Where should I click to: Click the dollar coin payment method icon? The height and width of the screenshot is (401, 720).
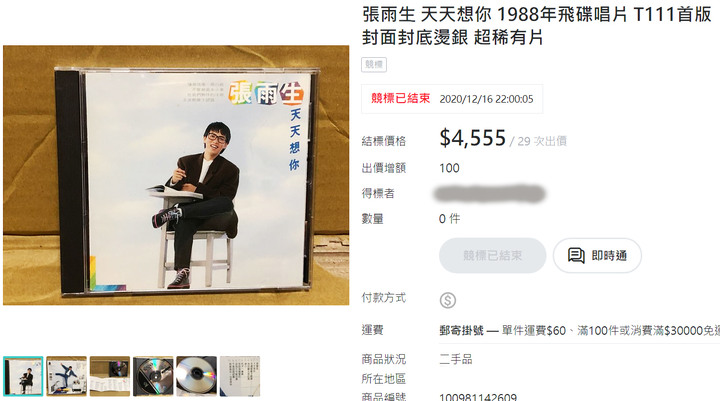(x=448, y=300)
